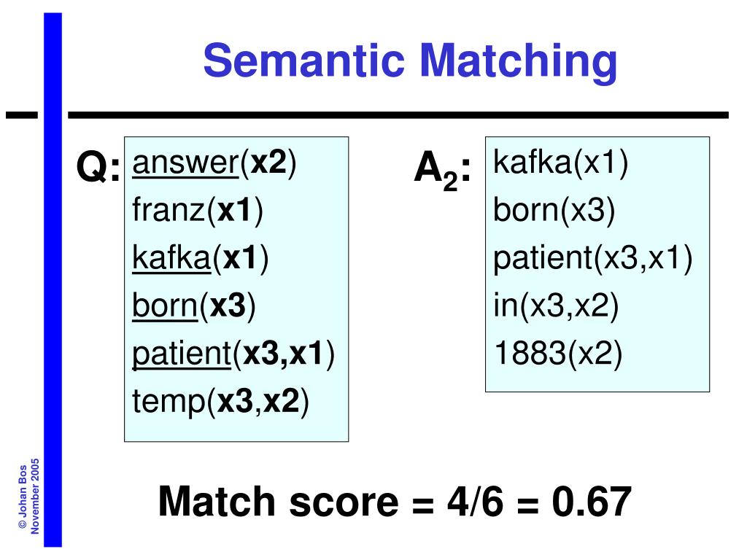This screenshot has height=560, width=747.
Task: Click in(x3,x2) in the A2 box
Action: pos(556,306)
